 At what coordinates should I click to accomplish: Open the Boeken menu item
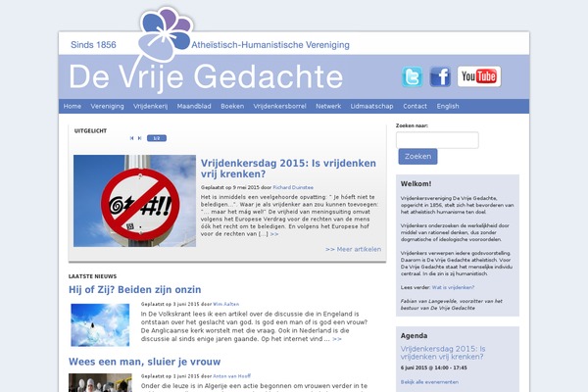point(232,106)
